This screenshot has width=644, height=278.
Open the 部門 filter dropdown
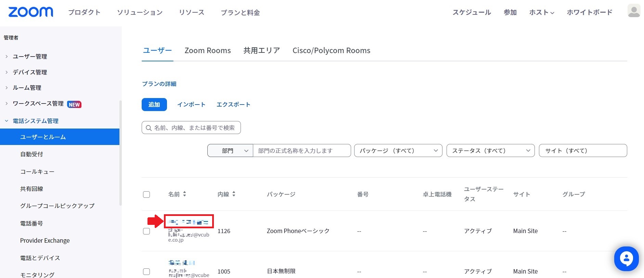(230, 150)
